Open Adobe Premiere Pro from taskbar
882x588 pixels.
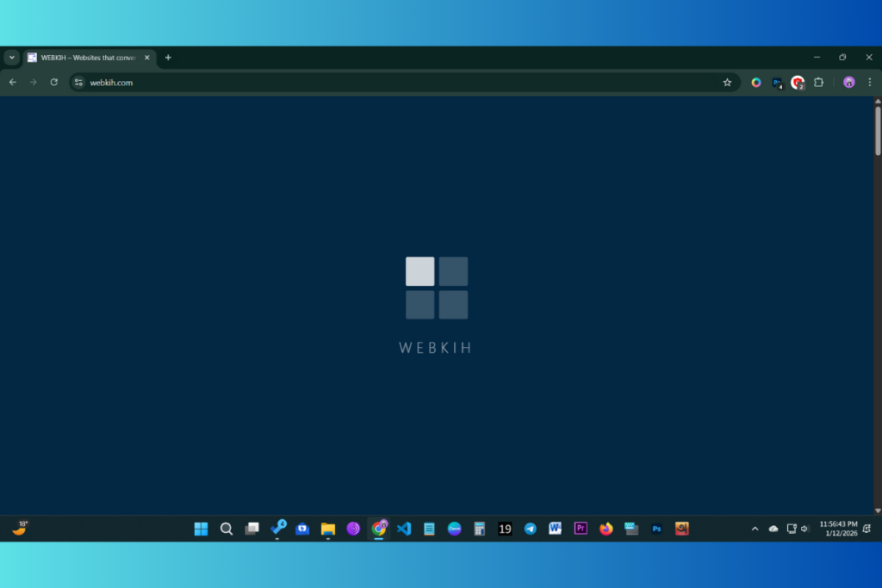click(581, 529)
